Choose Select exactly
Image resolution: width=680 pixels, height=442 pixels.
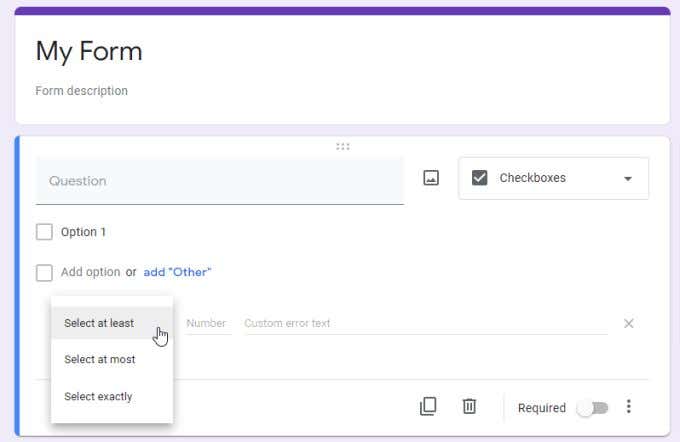click(112, 396)
